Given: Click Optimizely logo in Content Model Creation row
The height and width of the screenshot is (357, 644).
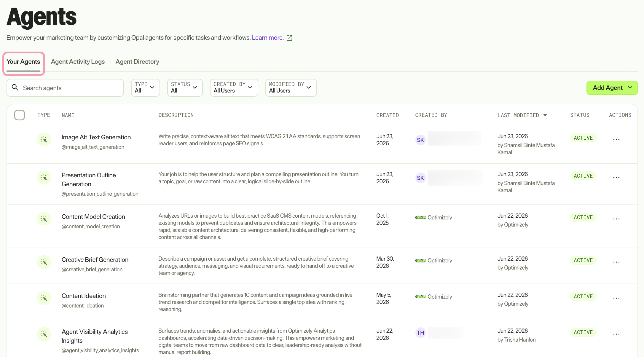Looking at the screenshot, I should (421, 217).
